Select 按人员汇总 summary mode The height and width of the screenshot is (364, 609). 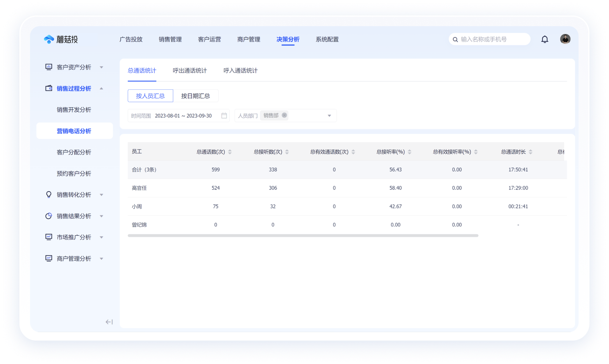pos(150,96)
